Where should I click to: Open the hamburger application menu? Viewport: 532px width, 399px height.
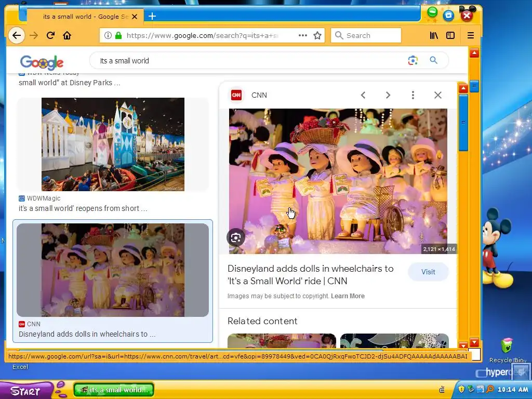pyautogui.click(x=471, y=35)
